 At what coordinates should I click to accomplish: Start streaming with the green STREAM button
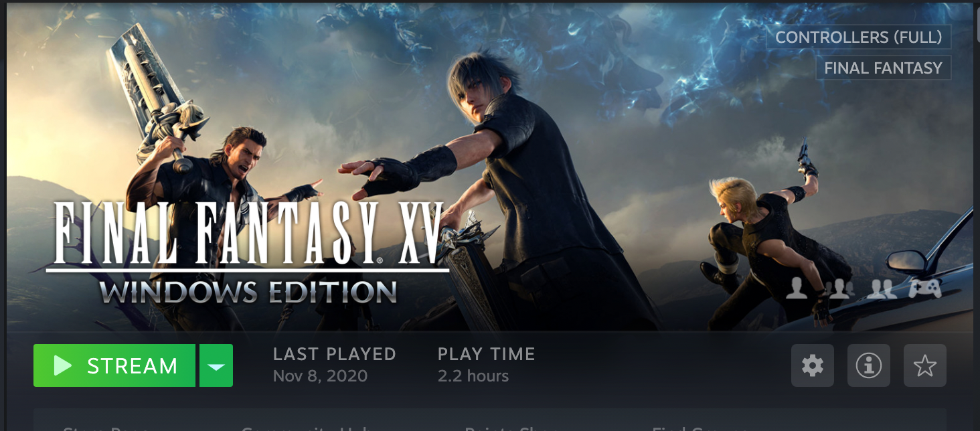tap(114, 365)
